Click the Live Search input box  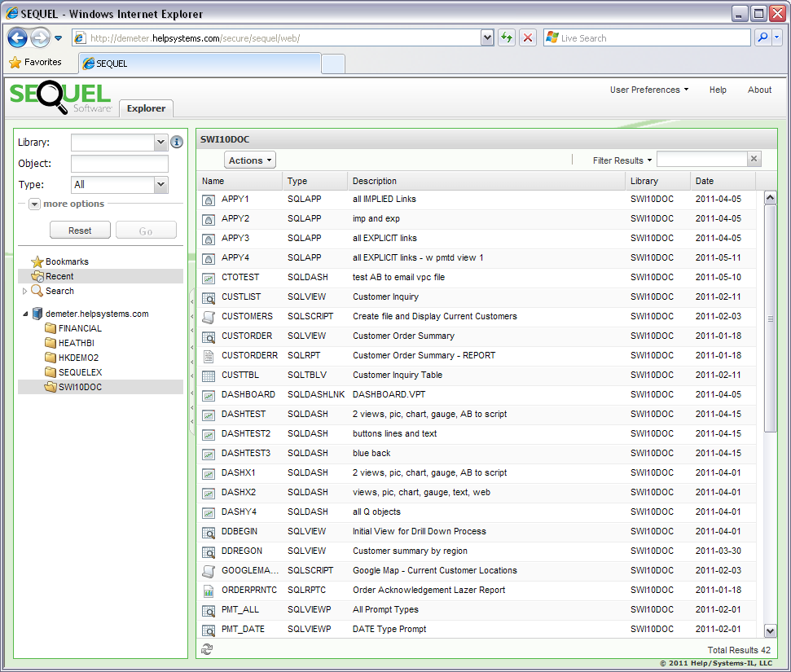pyautogui.click(x=647, y=37)
